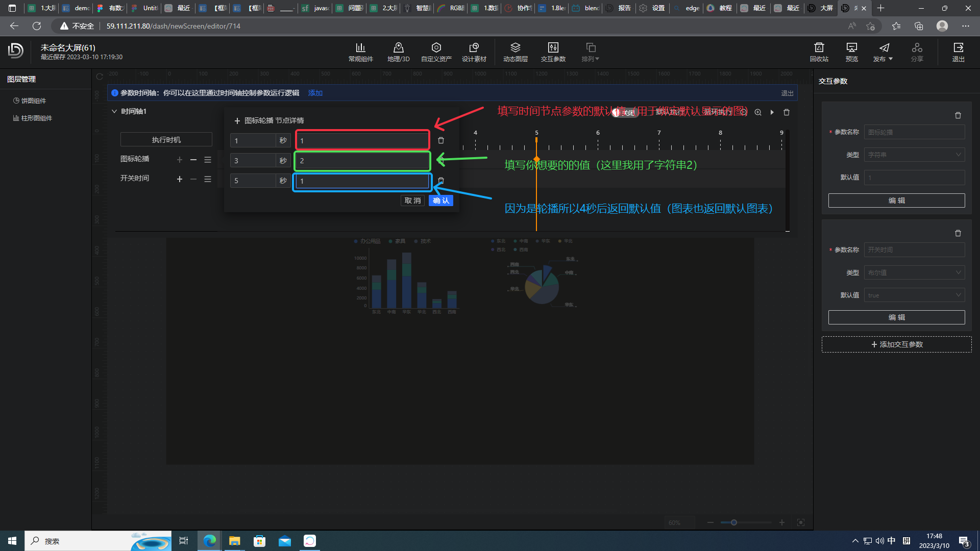Open list menu on 开关时间 row
This screenshot has height=551, width=980.
208,179
